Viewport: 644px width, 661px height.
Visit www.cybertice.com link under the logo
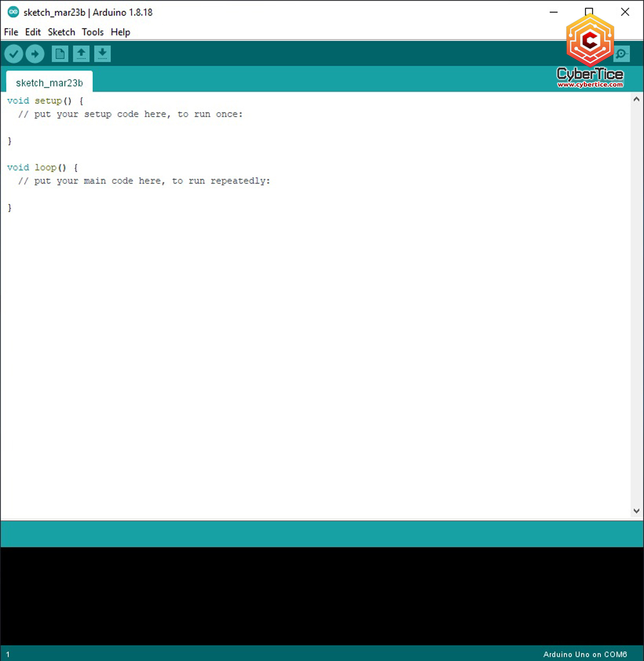[590, 85]
